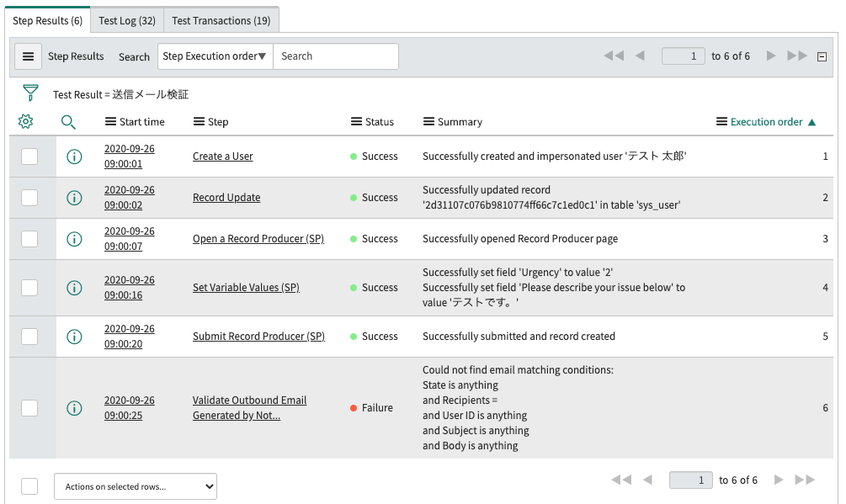This screenshot has height=504, width=846.
Task: Open personalize list gear icon
Action: (x=25, y=122)
